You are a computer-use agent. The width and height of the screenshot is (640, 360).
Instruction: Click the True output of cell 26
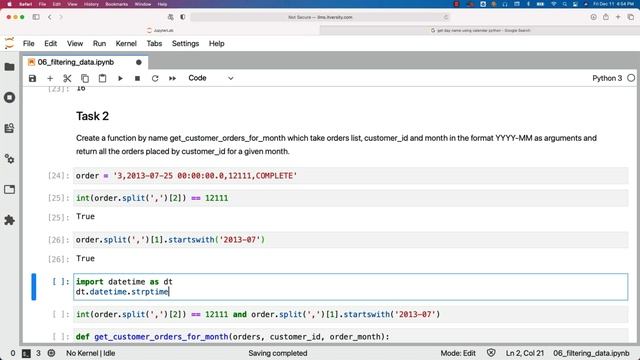[85, 258]
